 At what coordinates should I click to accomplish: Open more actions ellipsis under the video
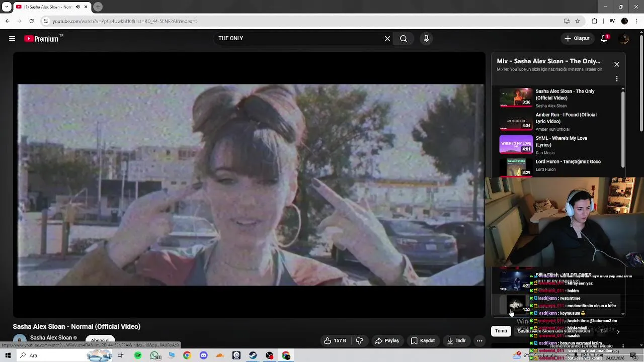(479, 341)
